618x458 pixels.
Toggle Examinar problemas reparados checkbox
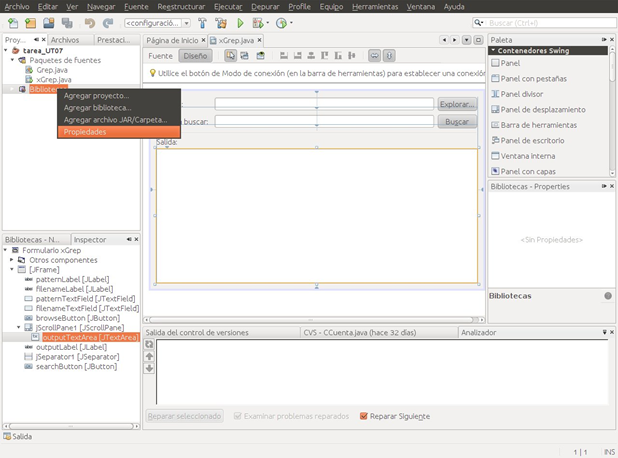(x=237, y=416)
